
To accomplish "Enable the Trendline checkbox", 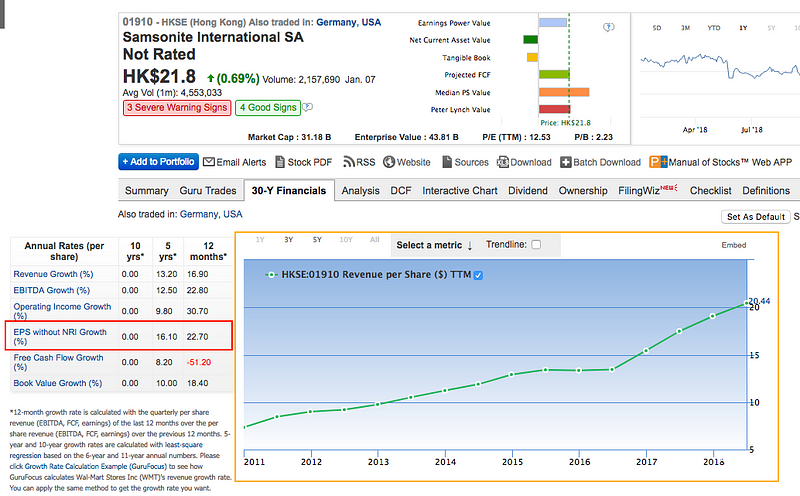I will [536, 244].
